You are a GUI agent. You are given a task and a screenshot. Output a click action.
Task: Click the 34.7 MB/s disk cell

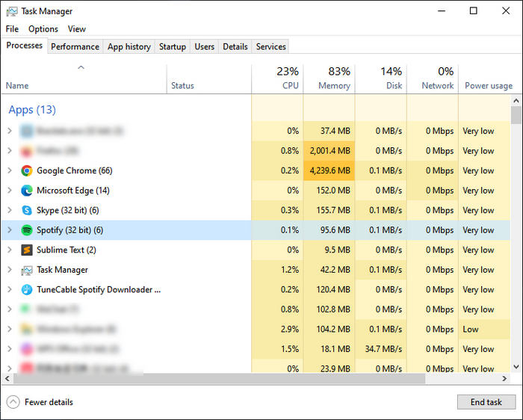tap(381, 349)
